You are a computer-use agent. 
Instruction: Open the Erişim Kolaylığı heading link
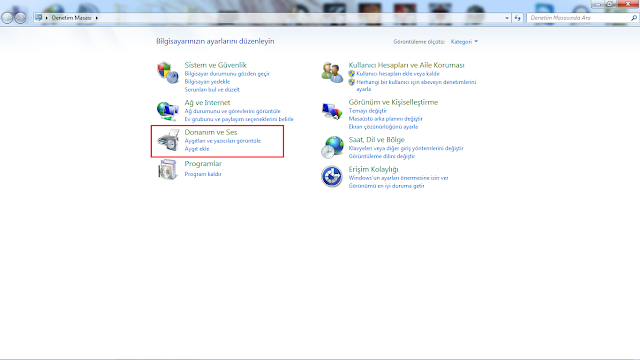coord(373,169)
